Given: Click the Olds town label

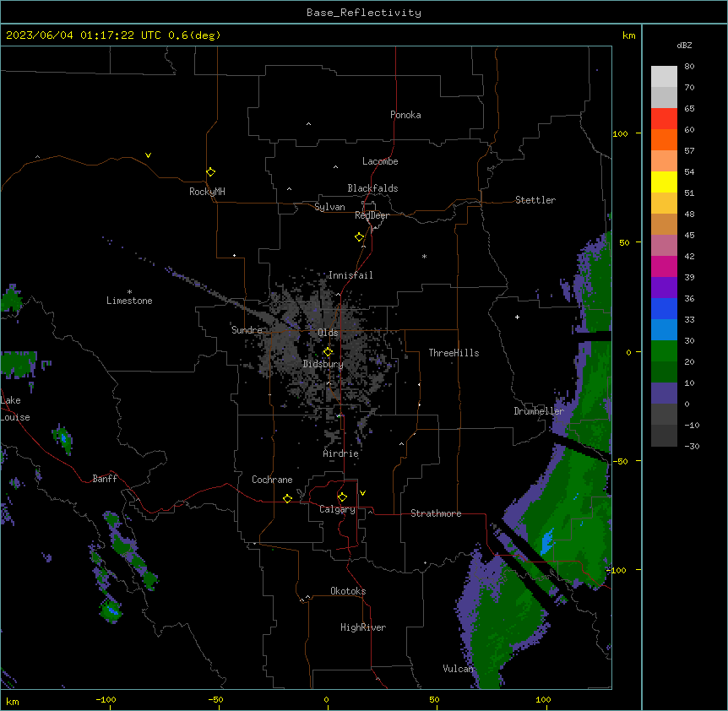Looking at the screenshot, I should click(328, 333).
